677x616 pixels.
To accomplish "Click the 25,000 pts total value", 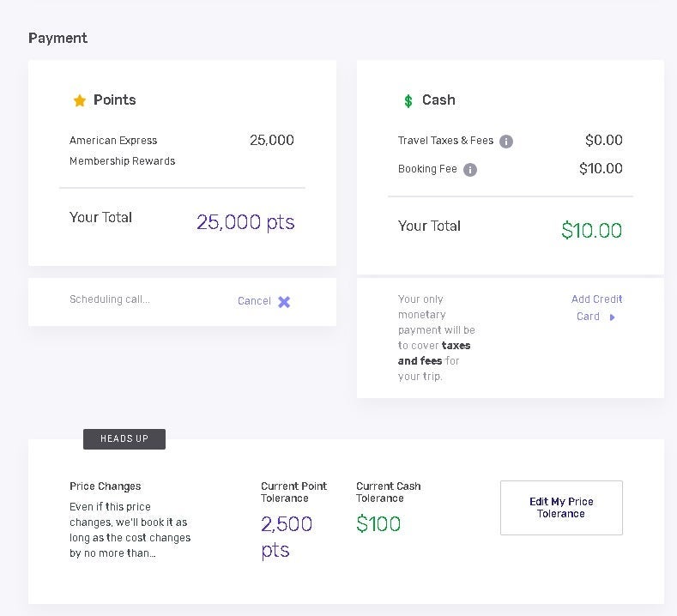I will point(245,222).
